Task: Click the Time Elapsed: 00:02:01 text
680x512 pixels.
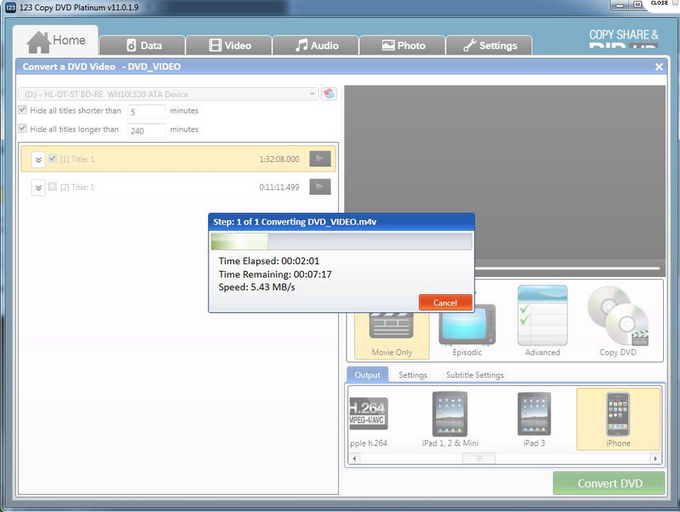Action: pos(269,261)
